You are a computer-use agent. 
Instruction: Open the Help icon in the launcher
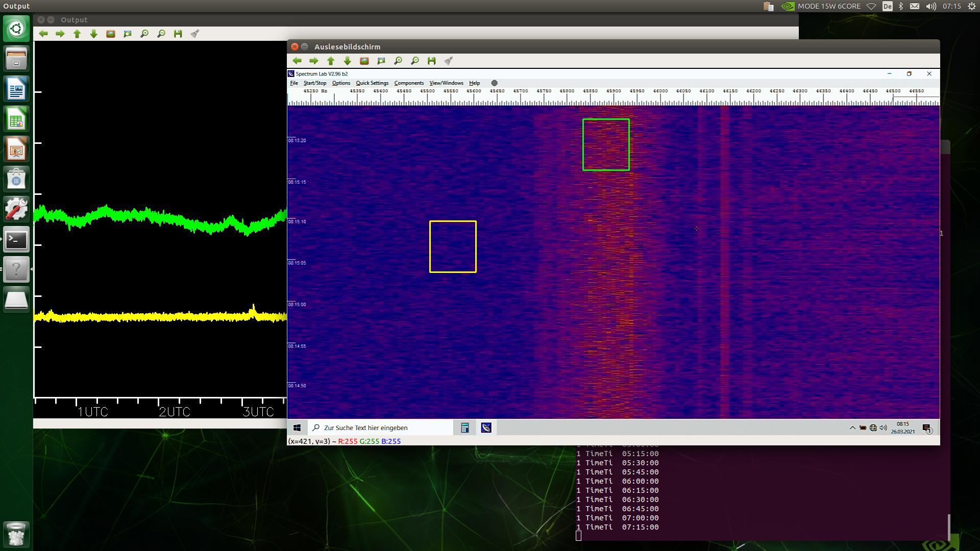coord(16,269)
